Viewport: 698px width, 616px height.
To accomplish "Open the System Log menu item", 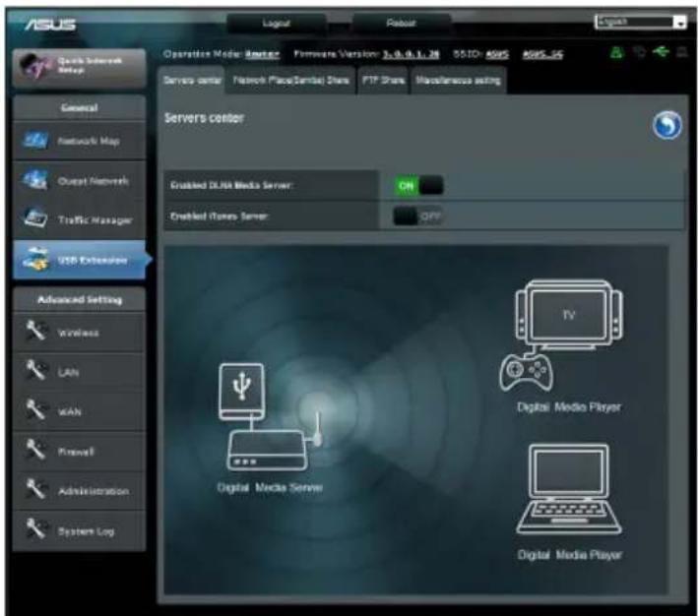I will [x=79, y=531].
